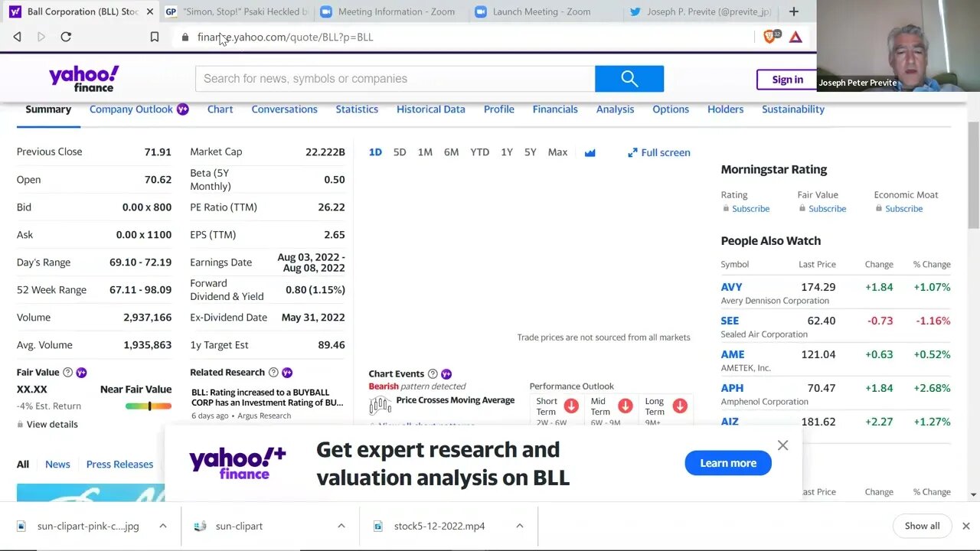Click Fair Value help question icon
Image resolution: width=980 pixels, height=551 pixels.
tap(67, 373)
